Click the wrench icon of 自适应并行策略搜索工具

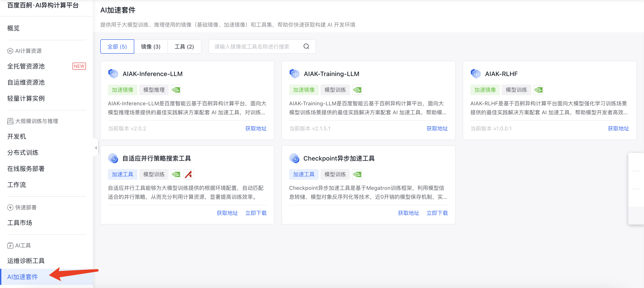click(113, 158)
